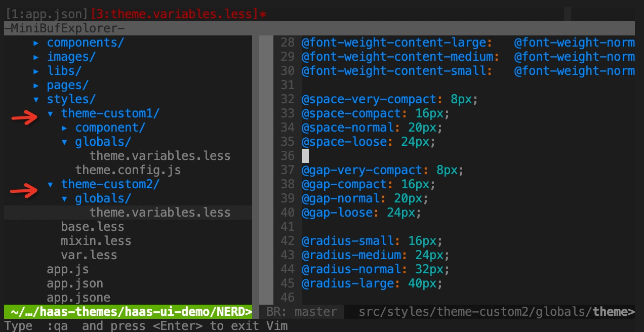The width and height of the screenshot is (644, 332).
Task: Expand the pages/ folder arrow
Action: click(36, 86)
